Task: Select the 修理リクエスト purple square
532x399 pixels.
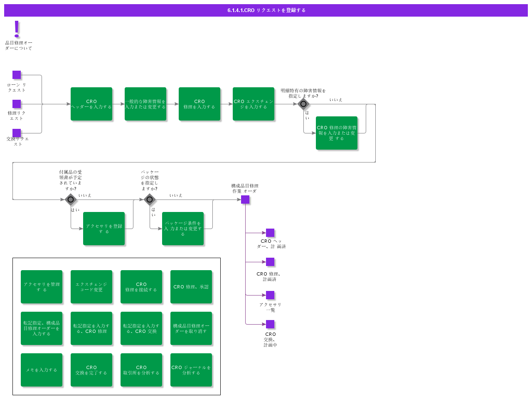Action: click(x=17, y=104)
